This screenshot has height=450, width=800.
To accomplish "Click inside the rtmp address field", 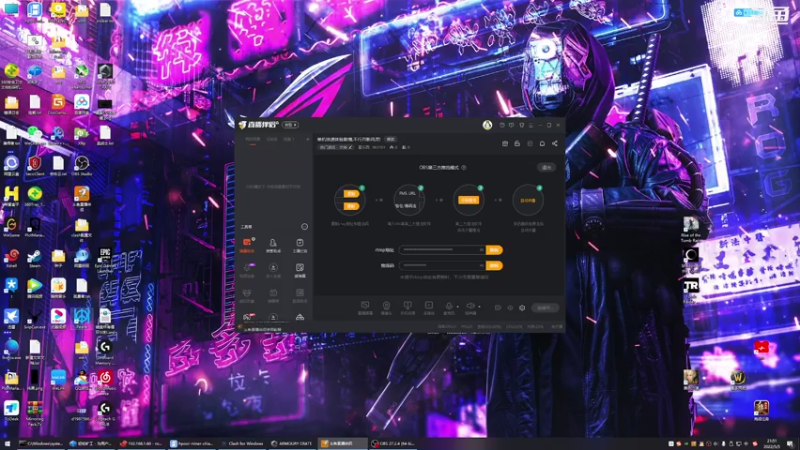I will click(x=442, y=250).
